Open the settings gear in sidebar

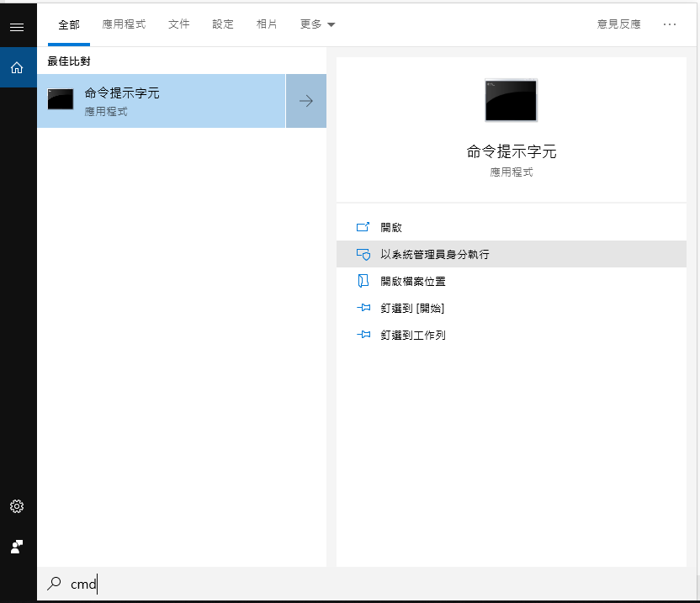coord(17,506)
